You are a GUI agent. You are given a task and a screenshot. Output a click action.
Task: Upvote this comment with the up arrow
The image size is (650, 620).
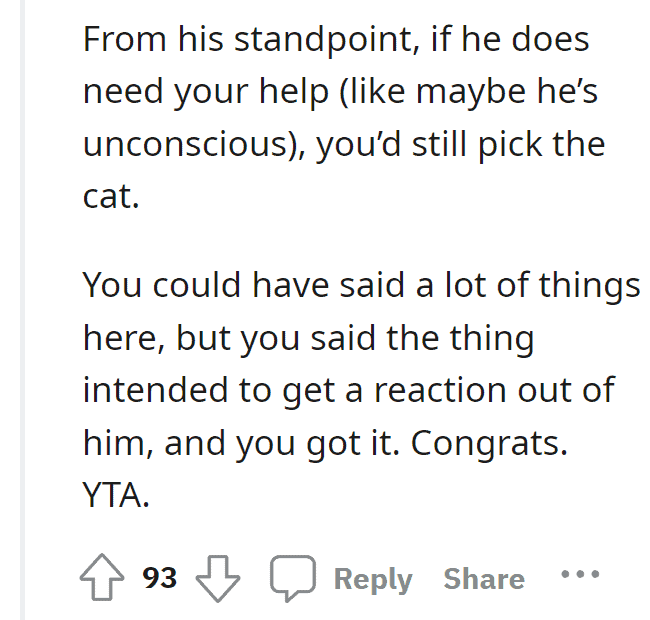point(102,577)
